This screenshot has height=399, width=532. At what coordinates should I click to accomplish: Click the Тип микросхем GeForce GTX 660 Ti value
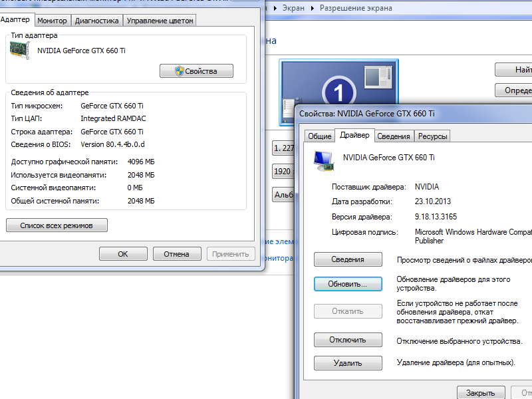coord(112,106)
